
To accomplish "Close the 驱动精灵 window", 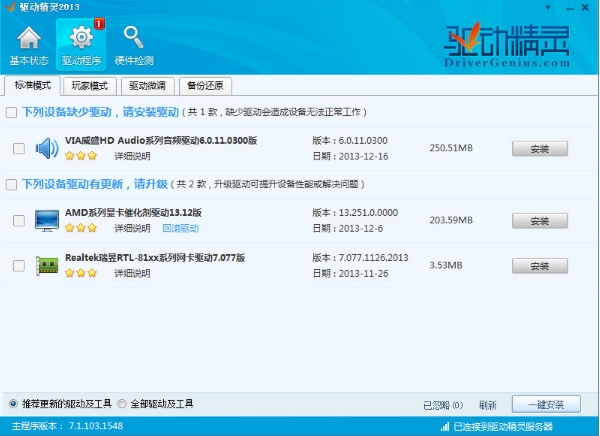I will click(585, 7).
